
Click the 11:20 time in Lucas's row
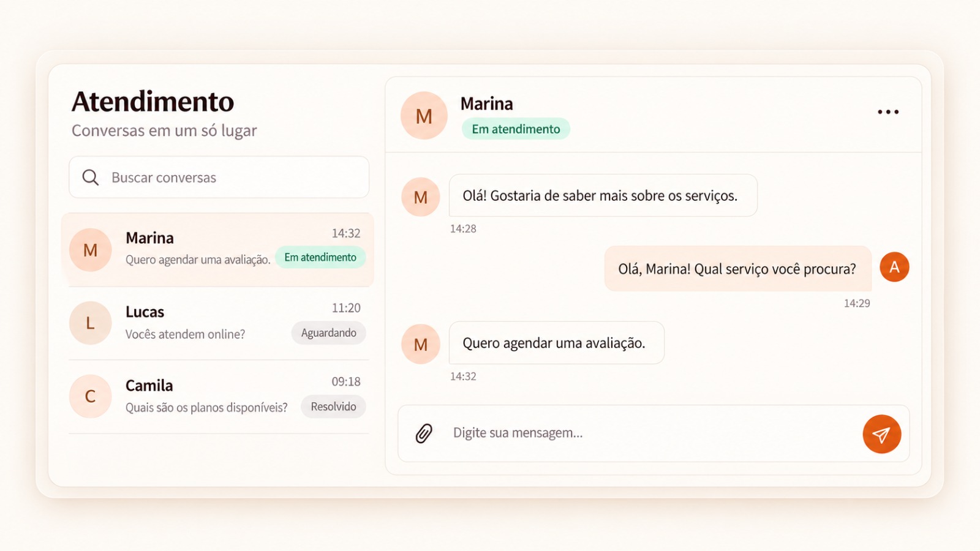point(346,308)
